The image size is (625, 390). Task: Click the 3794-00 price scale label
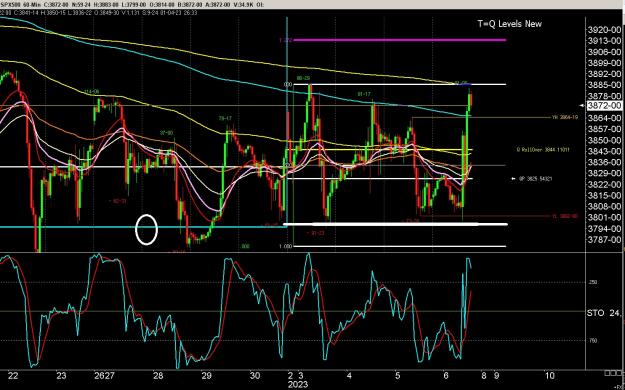click(x=604, y=228)
